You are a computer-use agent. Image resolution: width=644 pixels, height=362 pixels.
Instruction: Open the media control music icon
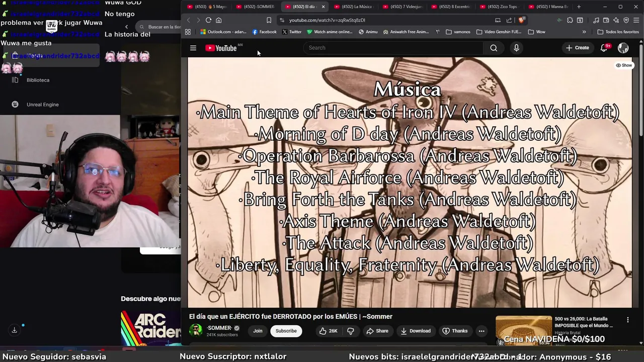[596, 20]
